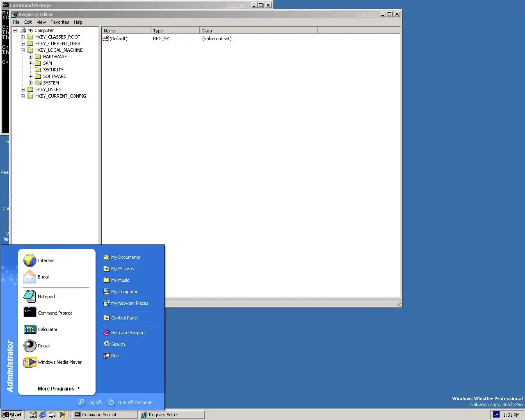
Task: Close the Registry Editor window
Action: tap(397, 14)
